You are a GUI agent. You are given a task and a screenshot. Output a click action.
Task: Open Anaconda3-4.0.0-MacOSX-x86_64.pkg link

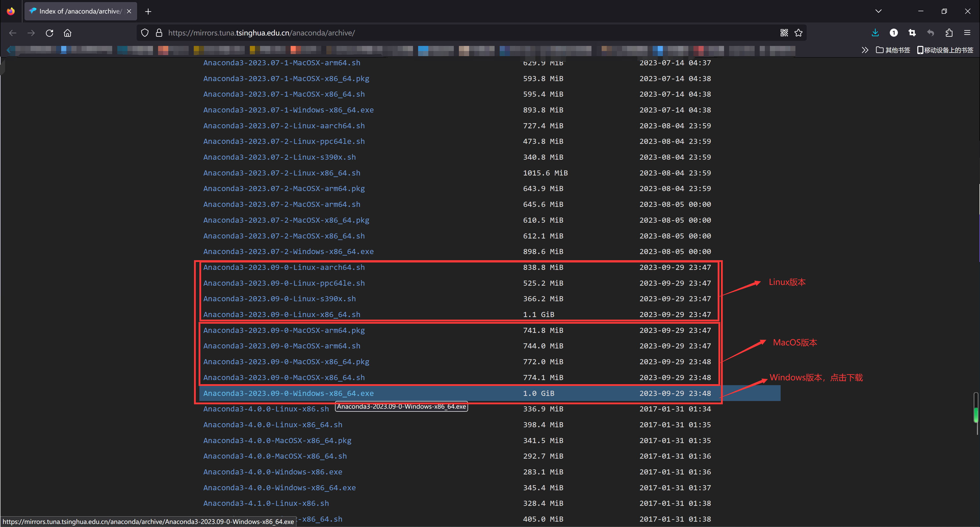click(x=277, y=441)
